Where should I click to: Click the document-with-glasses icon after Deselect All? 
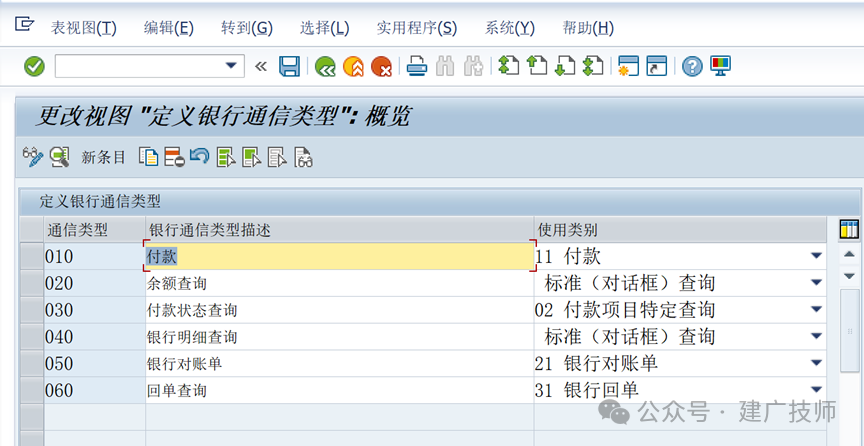304,158
